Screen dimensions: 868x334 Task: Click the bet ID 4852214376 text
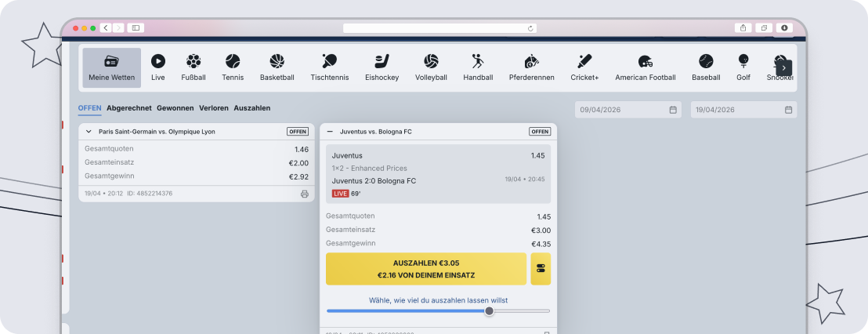coord(150,194)
